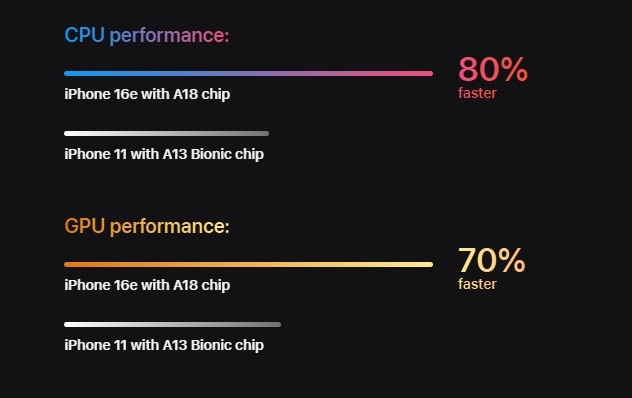Click the word 'GPU' in orange heading
632x398 pixels.
click(x=85, y=226)
